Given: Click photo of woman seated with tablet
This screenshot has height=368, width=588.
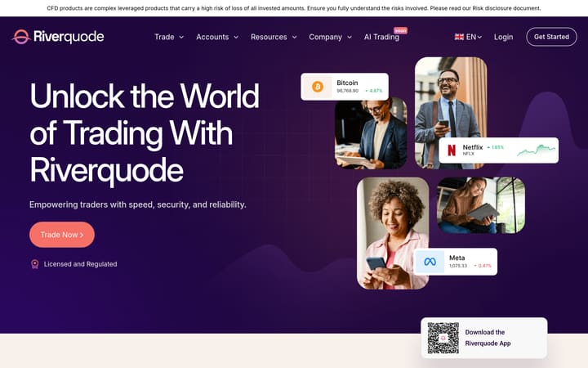Looking at the screenshot, I should [x=481, y=205].
